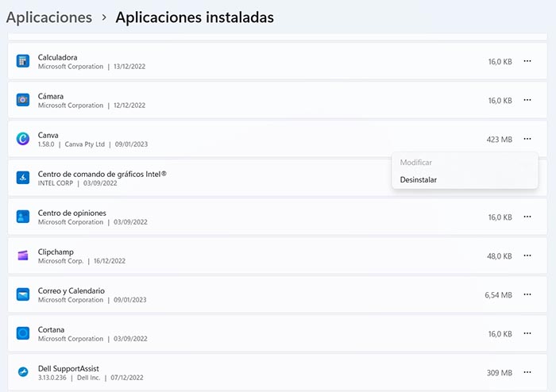Click Calculadora's install date 13/12/2022

(129, 67)
